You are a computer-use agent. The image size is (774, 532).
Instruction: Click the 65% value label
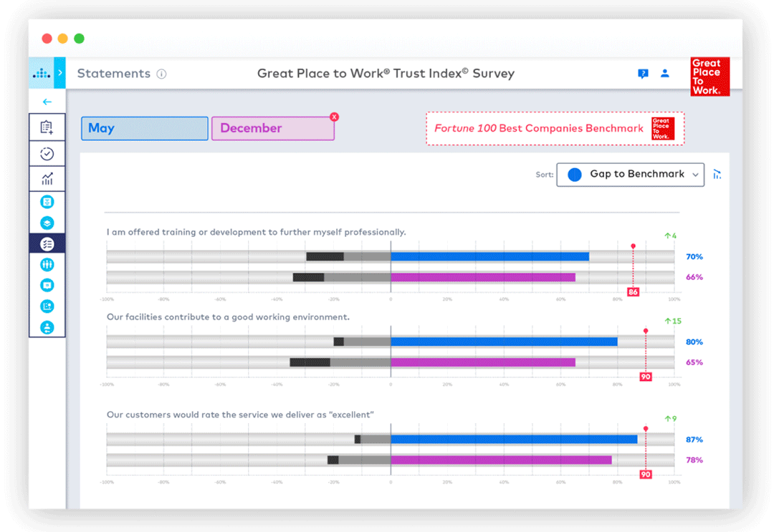[x=694, y=362]
